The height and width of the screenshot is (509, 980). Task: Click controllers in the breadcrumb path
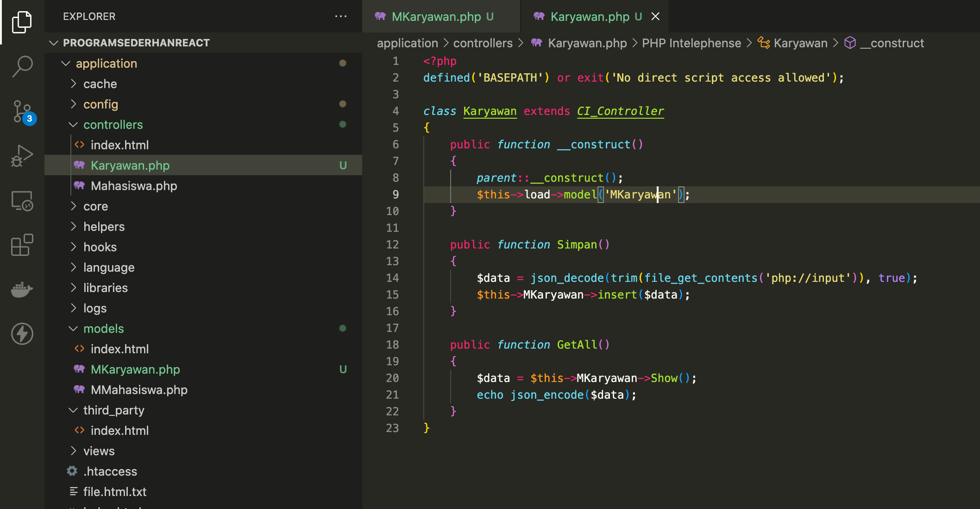[x=483, y=43]
